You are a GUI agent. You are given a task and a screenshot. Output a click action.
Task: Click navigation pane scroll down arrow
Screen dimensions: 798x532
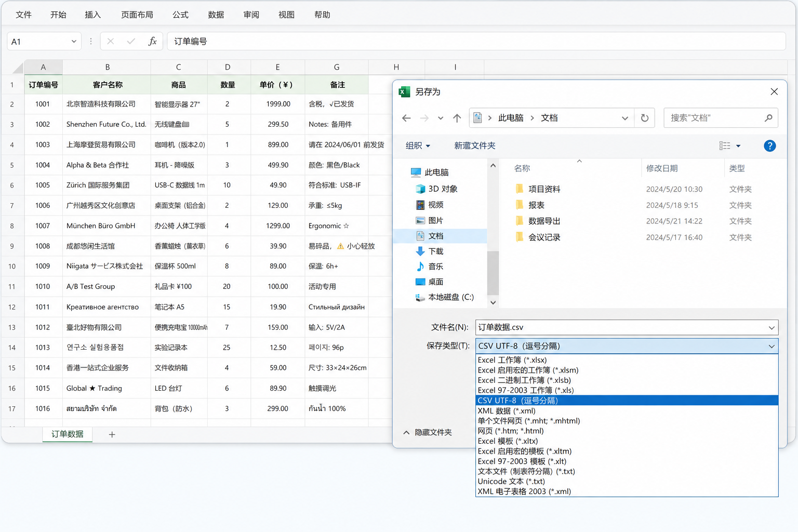tap(493, 302)
